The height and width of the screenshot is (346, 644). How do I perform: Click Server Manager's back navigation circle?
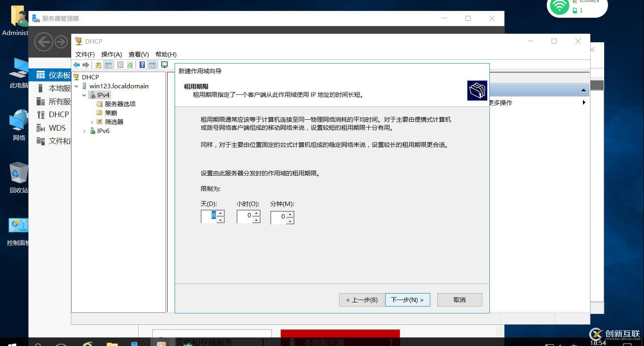click(44, 42)
